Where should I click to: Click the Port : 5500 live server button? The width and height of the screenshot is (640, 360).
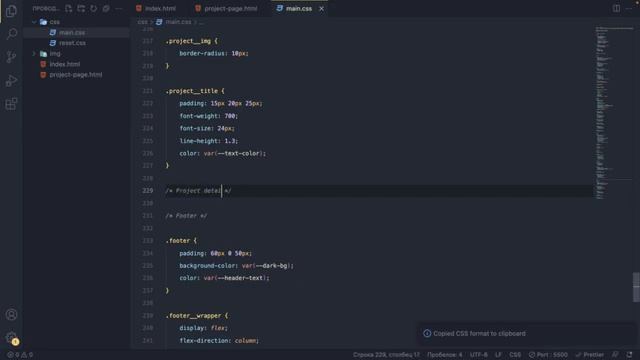(x=548, y=355)
